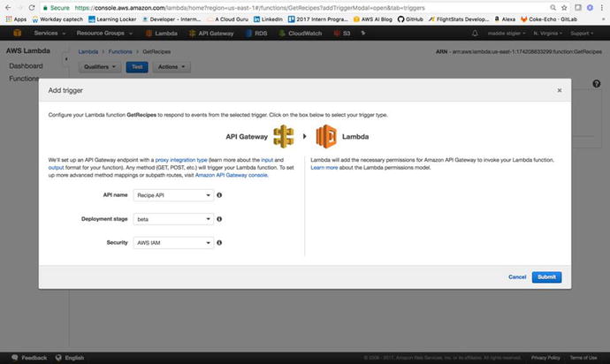Open the proxy integration type link
Screen dimensions: 610x364
pos(182,159)
